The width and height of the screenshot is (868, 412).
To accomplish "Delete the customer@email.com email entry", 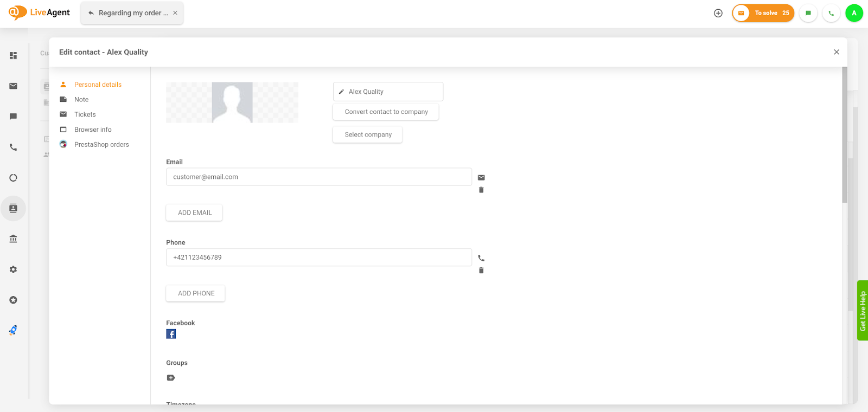I will (481, 190).
